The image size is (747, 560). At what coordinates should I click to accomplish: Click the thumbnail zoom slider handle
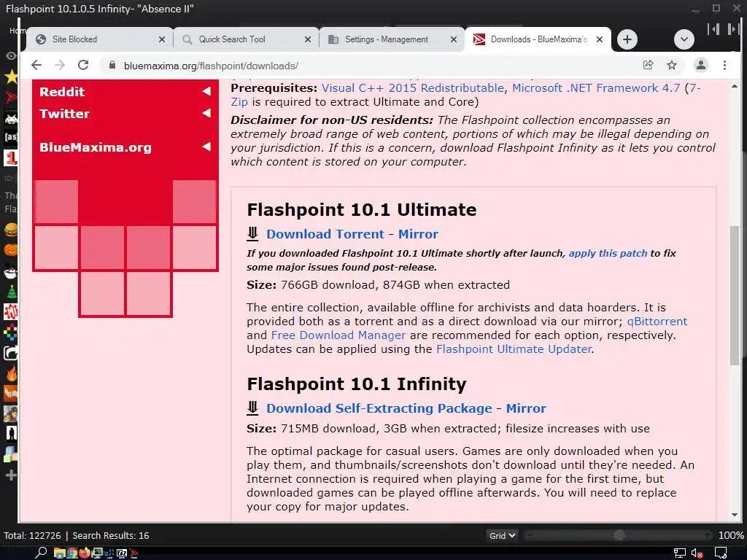[x=619, y=535]
